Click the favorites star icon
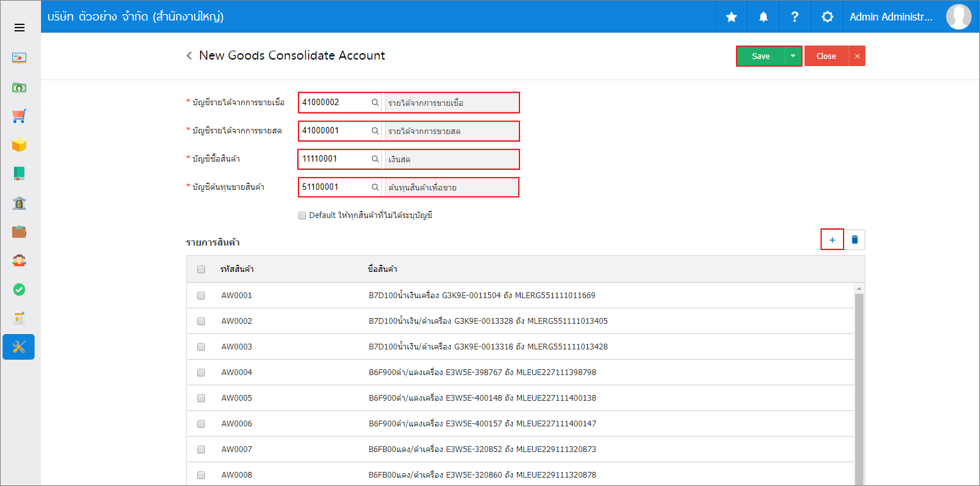Viewport: 980px width, 486px height. click(731, 17)
